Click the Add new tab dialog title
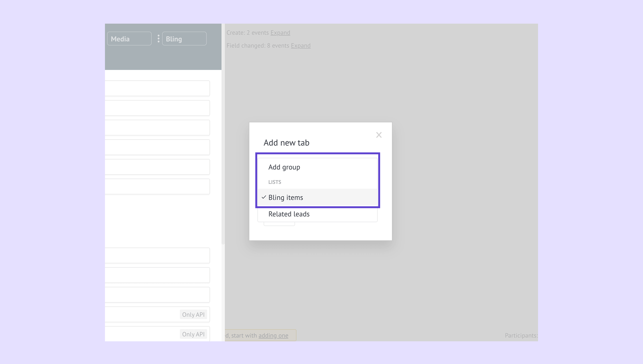The image size is (643, 364). pos(286,143)
